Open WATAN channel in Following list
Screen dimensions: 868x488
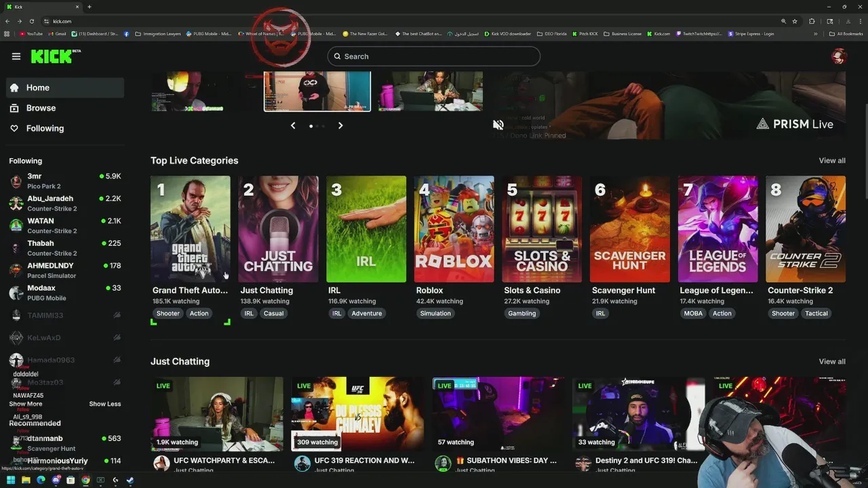click(64, 225)
